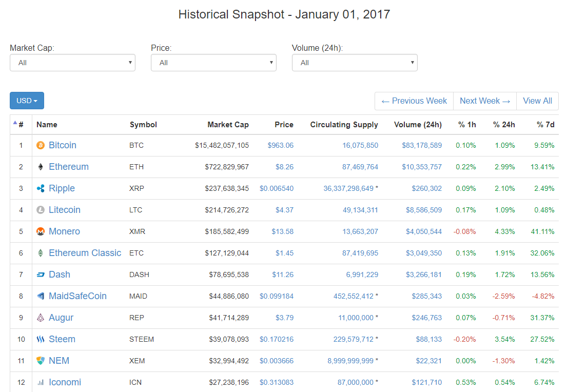Open the MaidSafeCoin name link
The height and width of the screenshot is (392, 567).
[x=78, y=296]
